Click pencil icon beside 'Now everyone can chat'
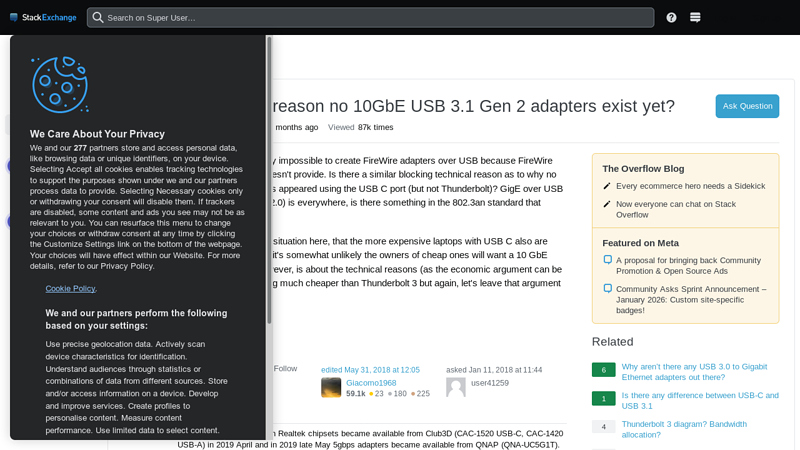The image size is (800, 450). point(607,204)
